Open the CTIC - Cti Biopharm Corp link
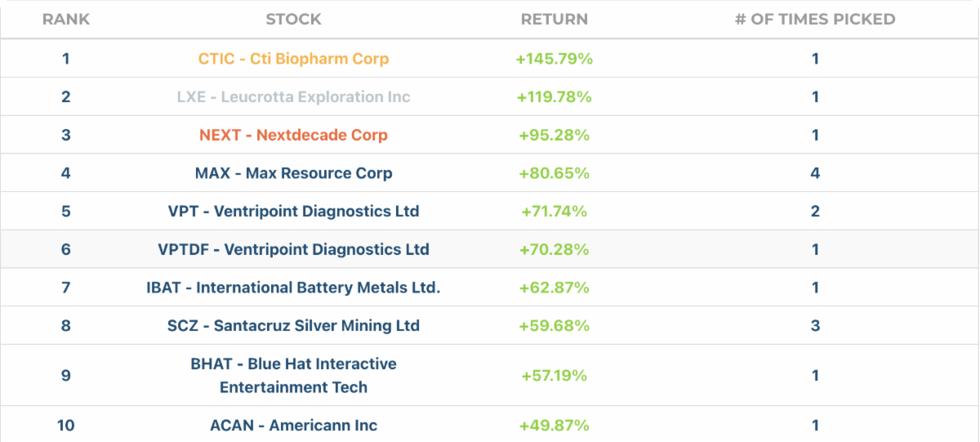 293,59
